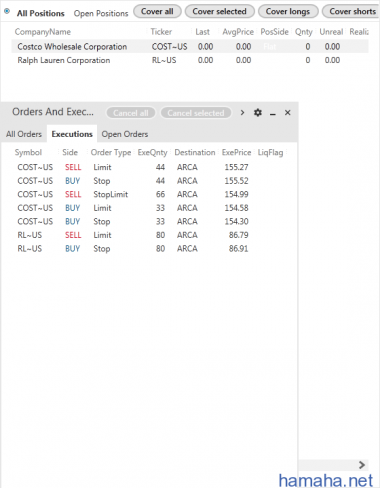Click the Cover all button
Image resolution: width=380 pixels, height=488 pixels.
point(157,11)
